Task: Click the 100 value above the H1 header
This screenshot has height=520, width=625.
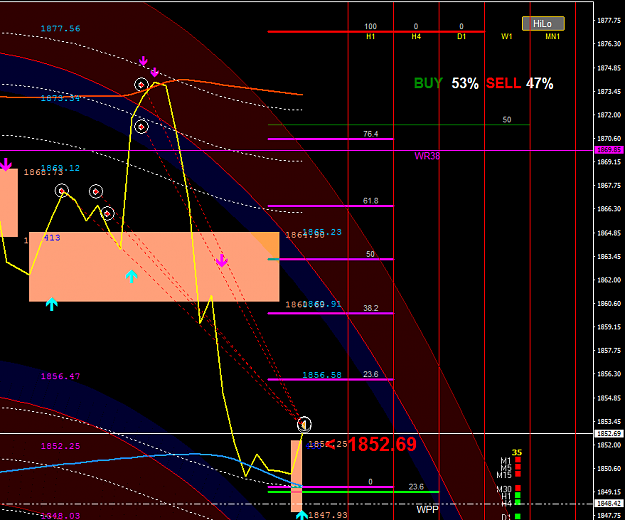Action: point(370,26)
